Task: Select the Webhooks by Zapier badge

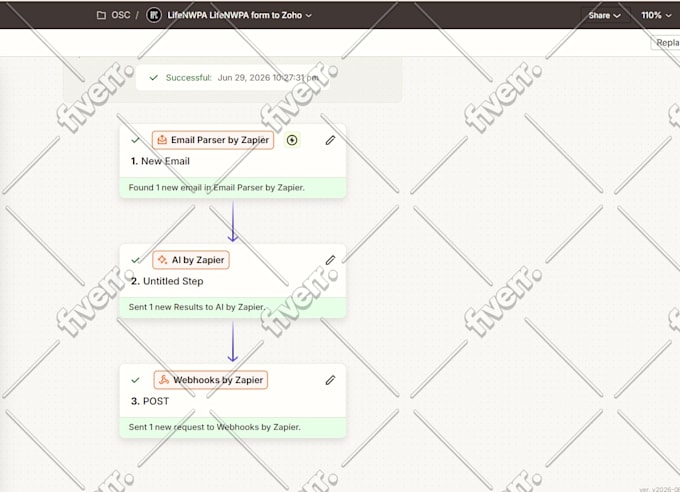Action: point(211,380)
